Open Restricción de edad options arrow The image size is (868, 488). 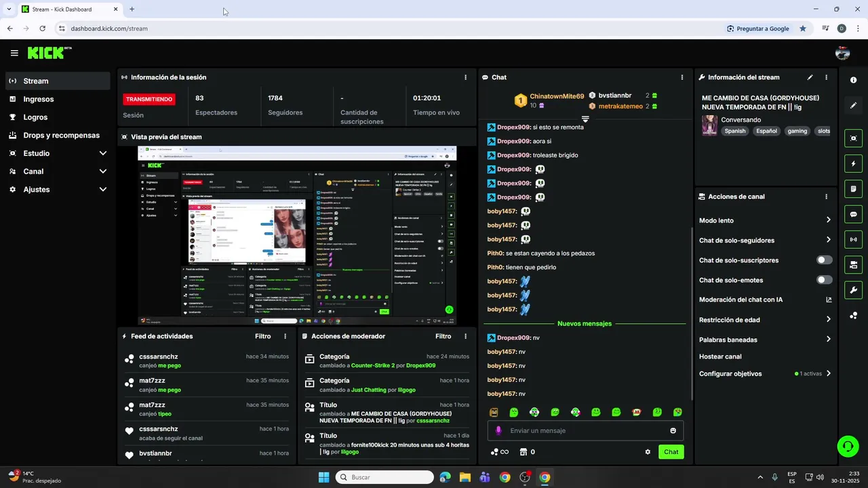point(828,320)
